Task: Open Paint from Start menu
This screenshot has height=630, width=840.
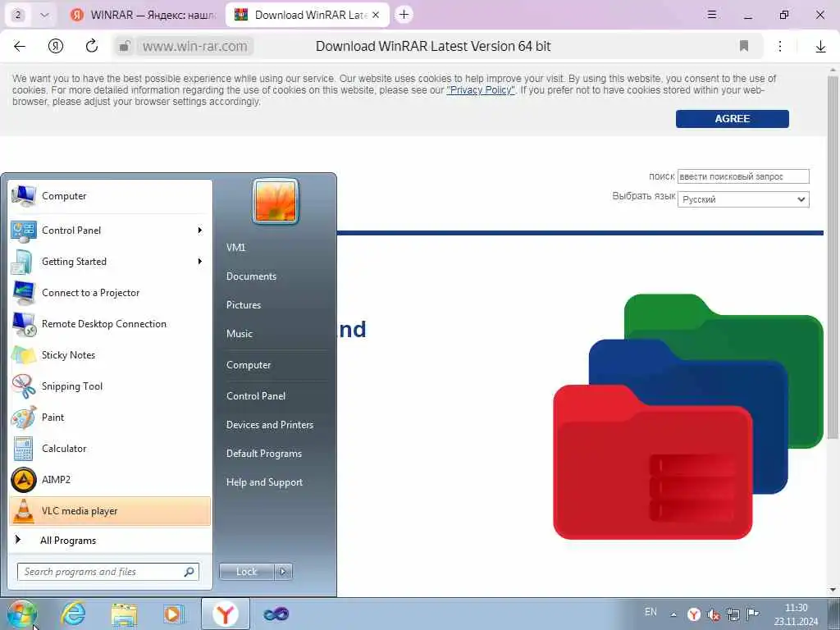Action: click(110, 418)
